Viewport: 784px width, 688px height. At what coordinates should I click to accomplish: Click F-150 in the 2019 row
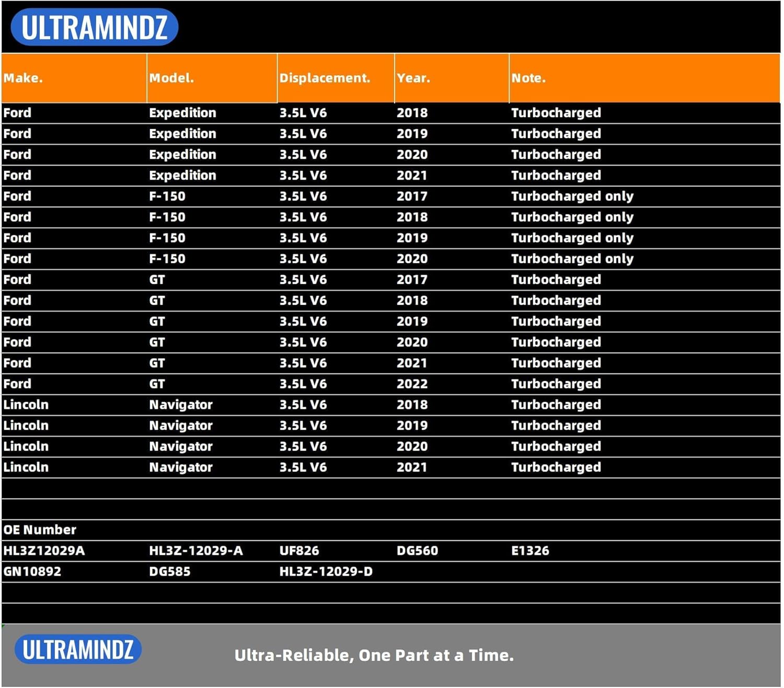pos(167,238)
